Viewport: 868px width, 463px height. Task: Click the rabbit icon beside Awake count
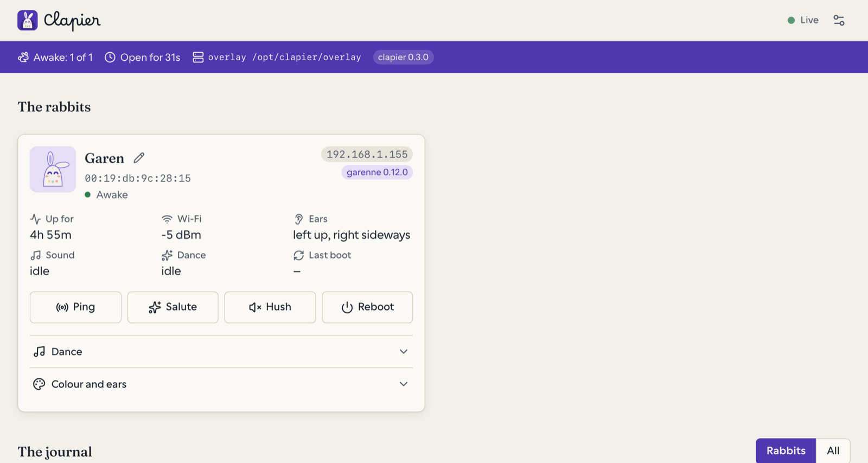23,57
